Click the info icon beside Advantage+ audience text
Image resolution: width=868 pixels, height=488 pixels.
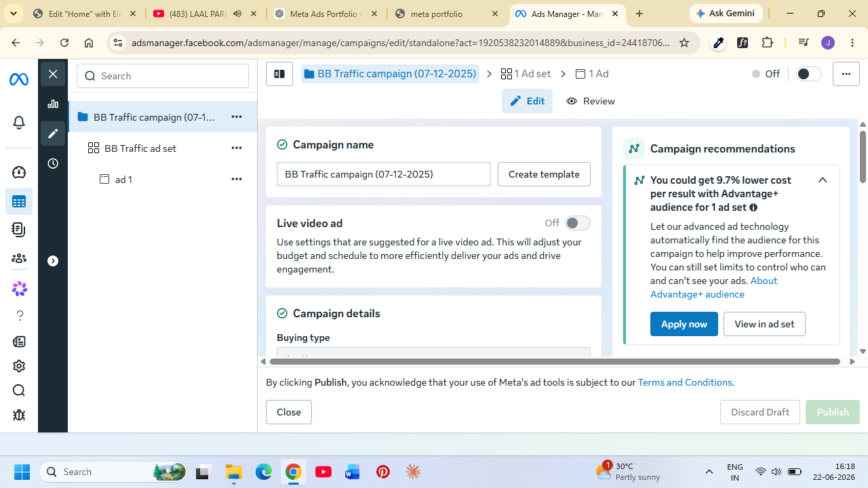[753, 207]
